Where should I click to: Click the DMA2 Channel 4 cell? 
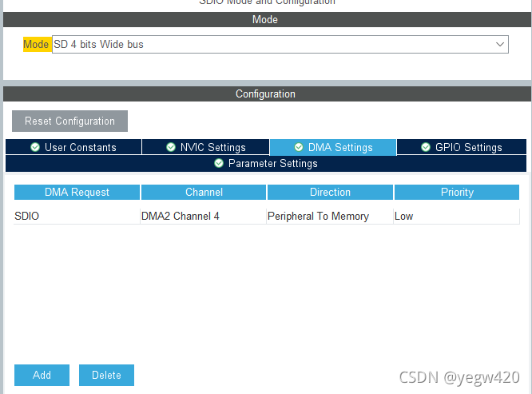coord(203,216)
